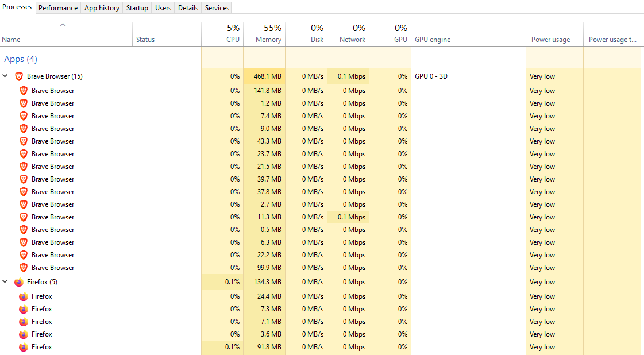Click the Power usage column header
The height and width of the screenshot is (355, 644).
tap(554, 34)
